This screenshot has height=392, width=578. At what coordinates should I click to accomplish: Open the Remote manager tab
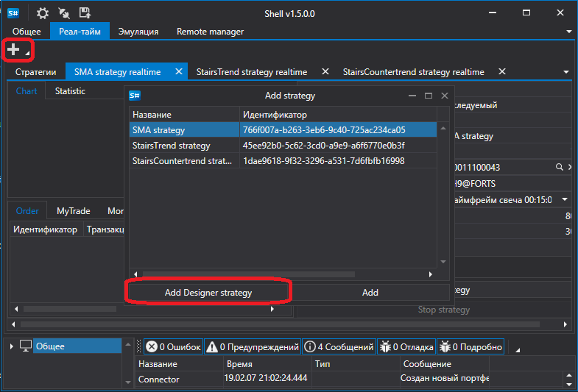[x=210, y=32]
